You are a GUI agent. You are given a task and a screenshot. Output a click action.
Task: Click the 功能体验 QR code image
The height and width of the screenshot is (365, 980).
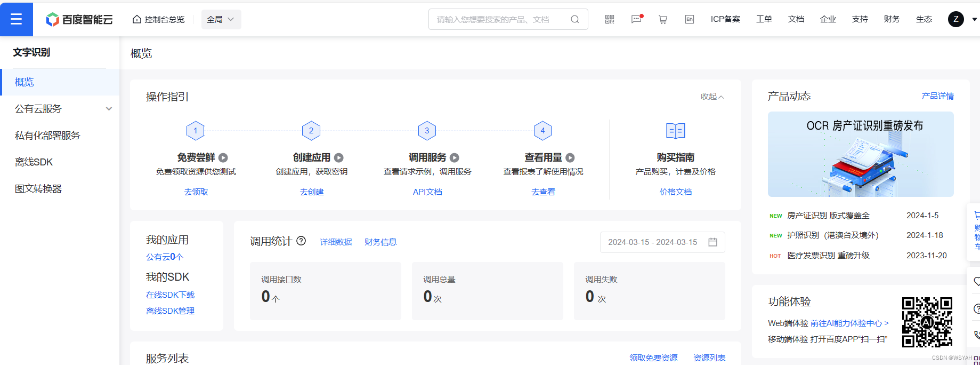[x=927, y=322]
